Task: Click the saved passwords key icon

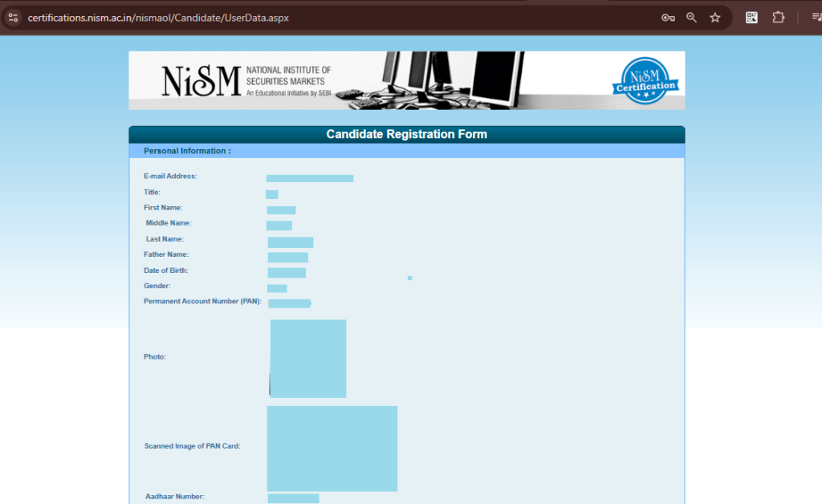Action: click(x=668, y=18)
